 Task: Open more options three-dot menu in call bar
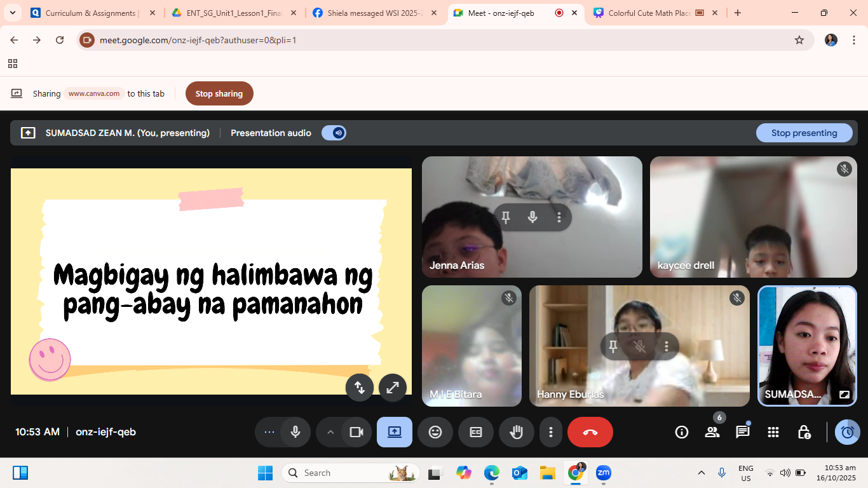point(550,432)
